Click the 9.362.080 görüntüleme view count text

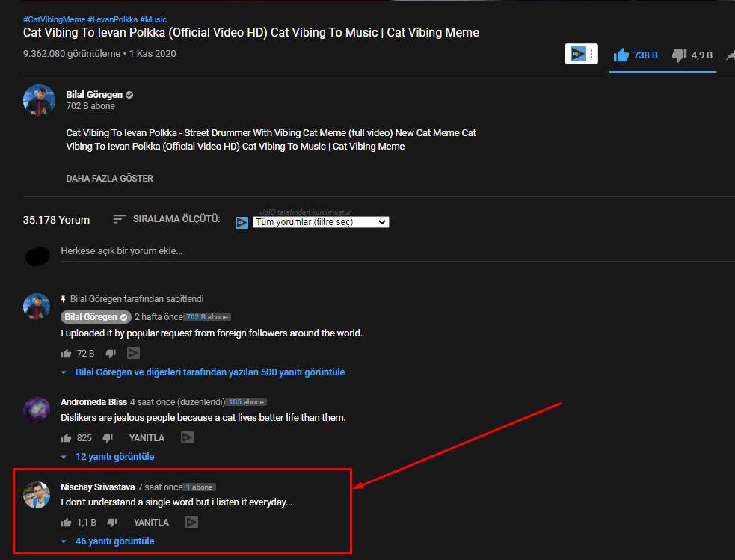(72, 54)
